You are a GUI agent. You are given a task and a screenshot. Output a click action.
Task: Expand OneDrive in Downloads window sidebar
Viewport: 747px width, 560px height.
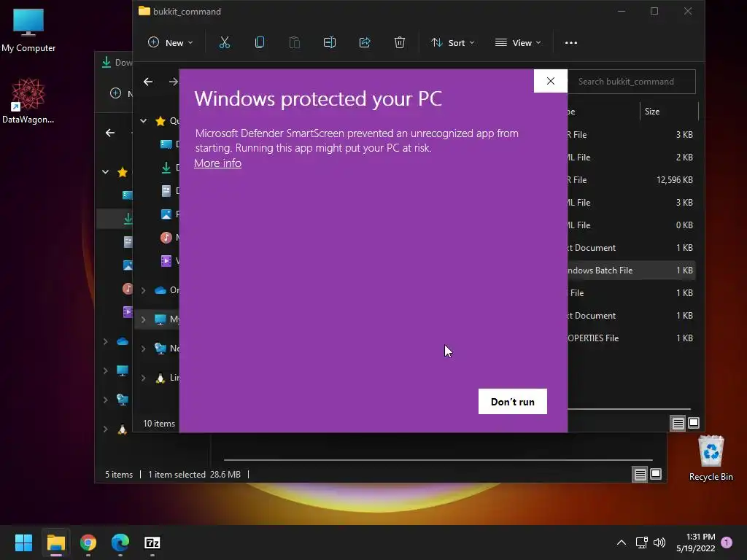(105, 341)
